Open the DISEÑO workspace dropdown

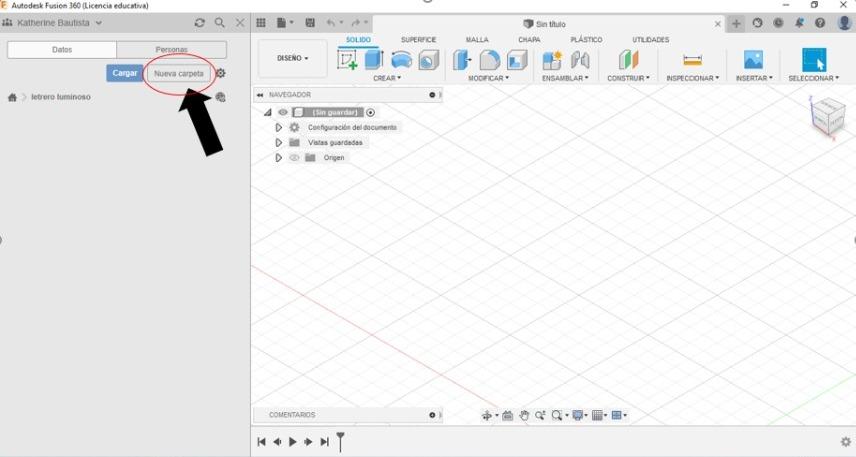pos(293,58)
